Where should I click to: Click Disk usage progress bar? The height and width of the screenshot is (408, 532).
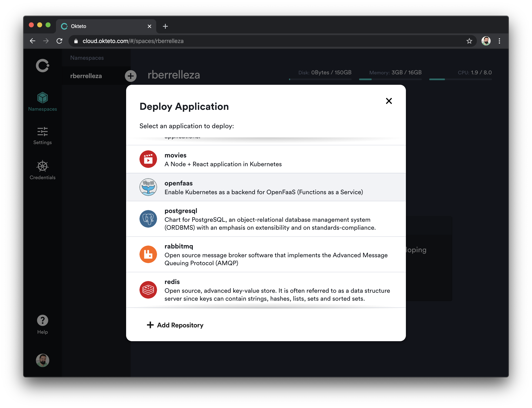(320, 79)
